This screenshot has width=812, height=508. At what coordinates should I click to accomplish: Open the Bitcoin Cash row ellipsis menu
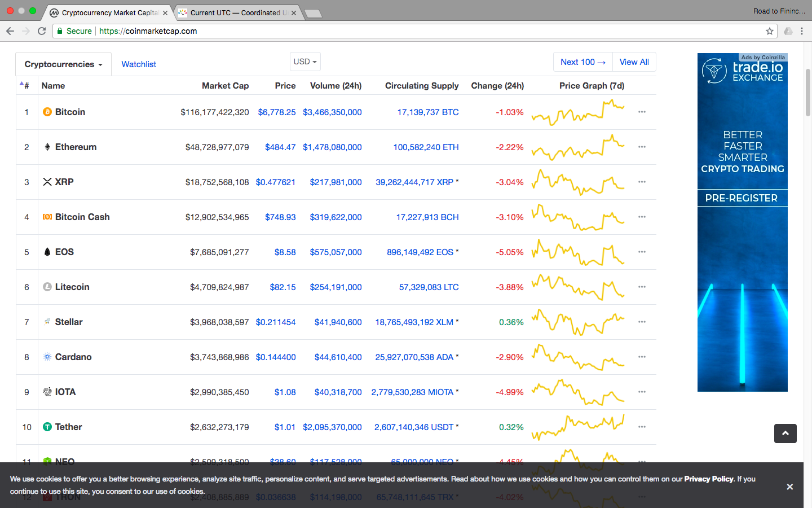tap(642, 217)
